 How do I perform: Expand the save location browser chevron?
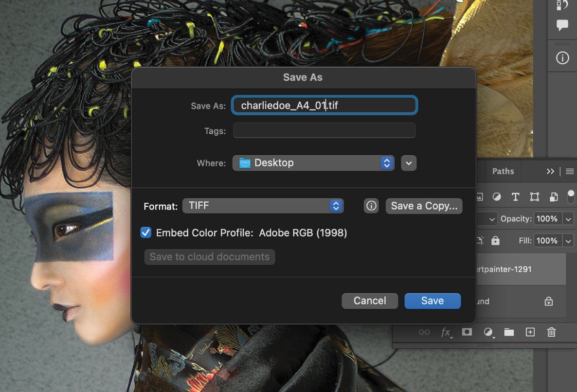click(x=408, y=163)
